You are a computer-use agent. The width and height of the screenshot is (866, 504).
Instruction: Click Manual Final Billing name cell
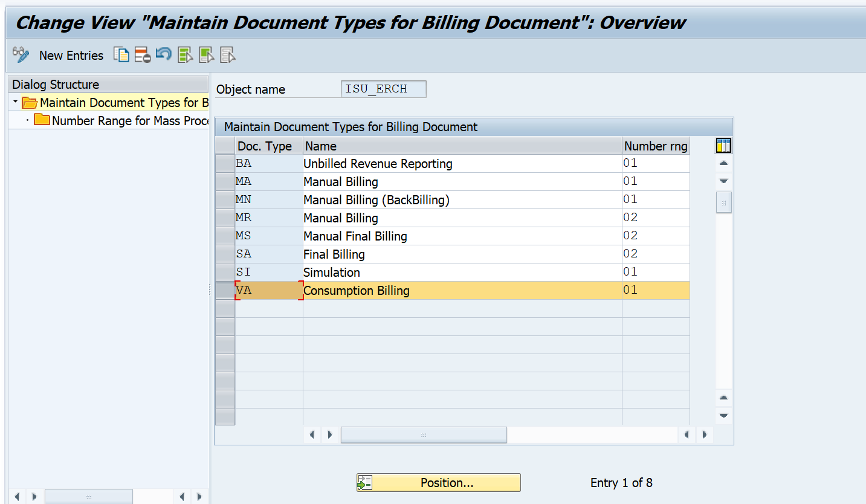pyautogui.click(x=462, y=236)
